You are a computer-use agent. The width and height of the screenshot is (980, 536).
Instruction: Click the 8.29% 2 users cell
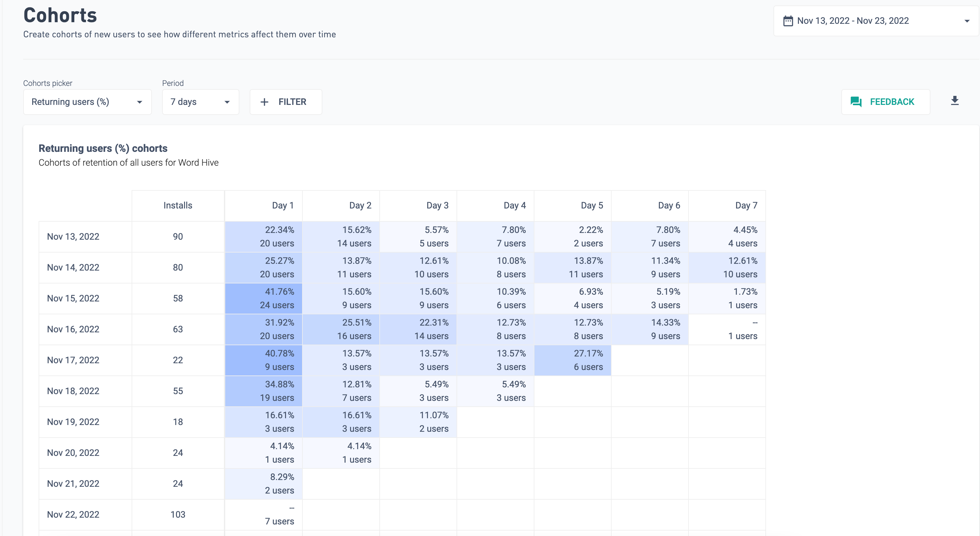263,484
